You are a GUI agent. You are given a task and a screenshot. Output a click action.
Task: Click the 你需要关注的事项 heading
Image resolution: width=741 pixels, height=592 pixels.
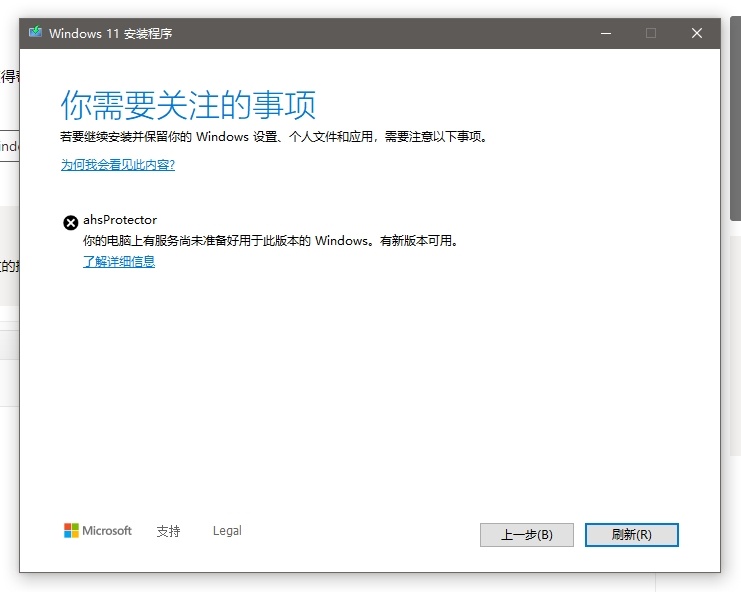(188, 105)
